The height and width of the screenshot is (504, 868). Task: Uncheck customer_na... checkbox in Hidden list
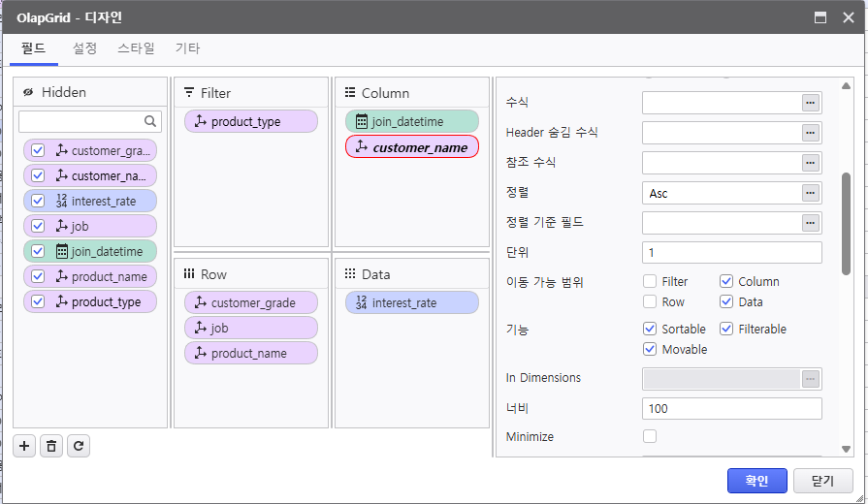(38, 175)
